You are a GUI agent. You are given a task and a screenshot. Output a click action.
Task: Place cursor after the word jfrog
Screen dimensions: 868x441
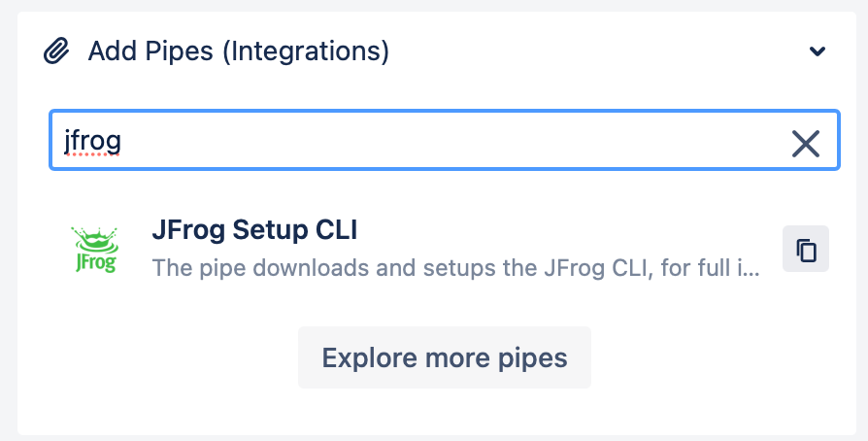click(121, 140)
